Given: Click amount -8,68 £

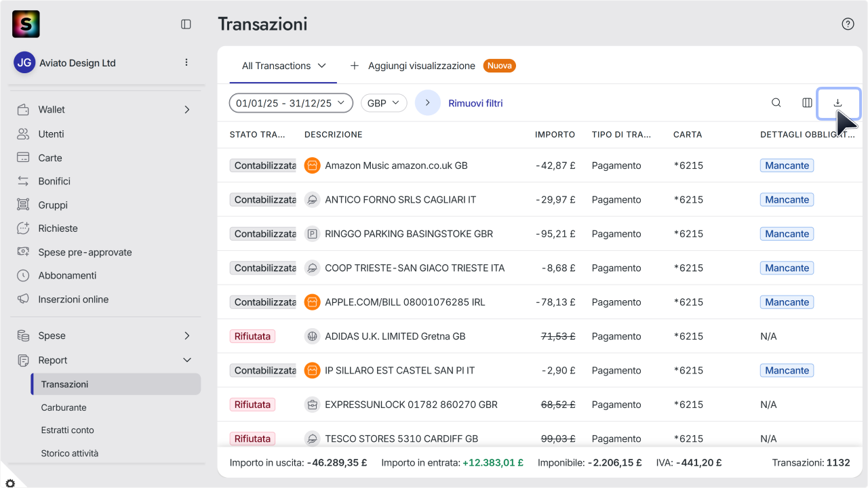Looking at the screenshot, I should (x=559, y=268).
